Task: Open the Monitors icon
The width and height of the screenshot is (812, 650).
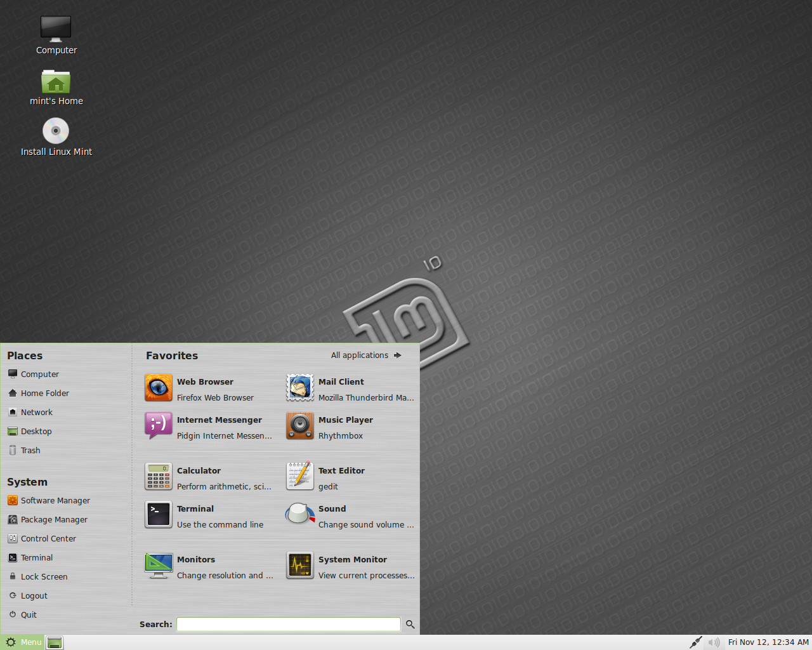Action: point(159,566)
